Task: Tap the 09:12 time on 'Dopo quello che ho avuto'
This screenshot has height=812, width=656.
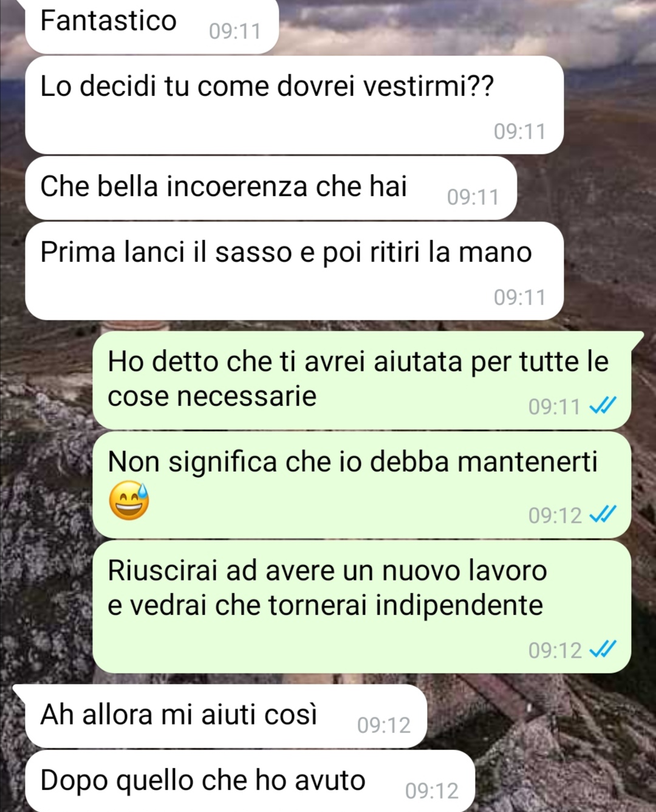Action: click(432, 791)
